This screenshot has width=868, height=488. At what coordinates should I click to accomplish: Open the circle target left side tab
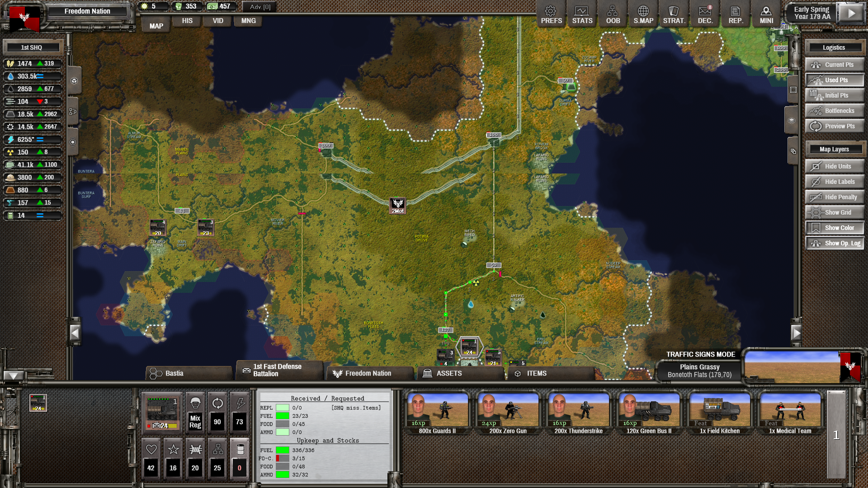[x=73, y=142]
